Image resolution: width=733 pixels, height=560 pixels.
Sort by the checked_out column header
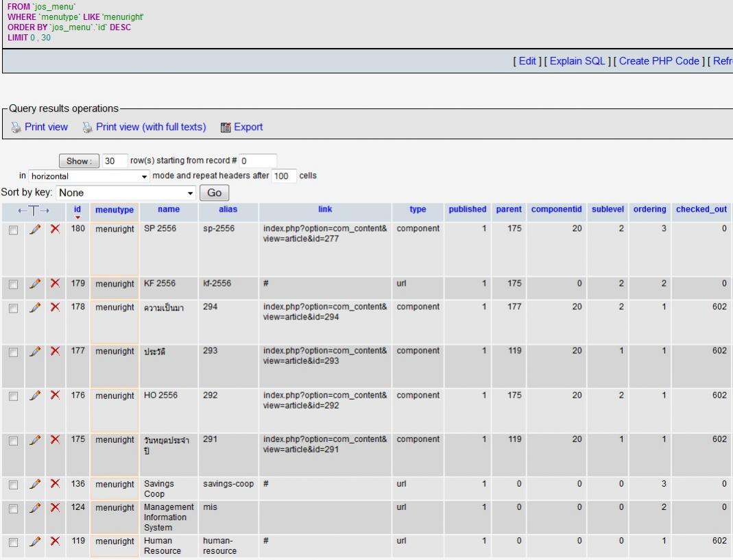coord(701,210)
